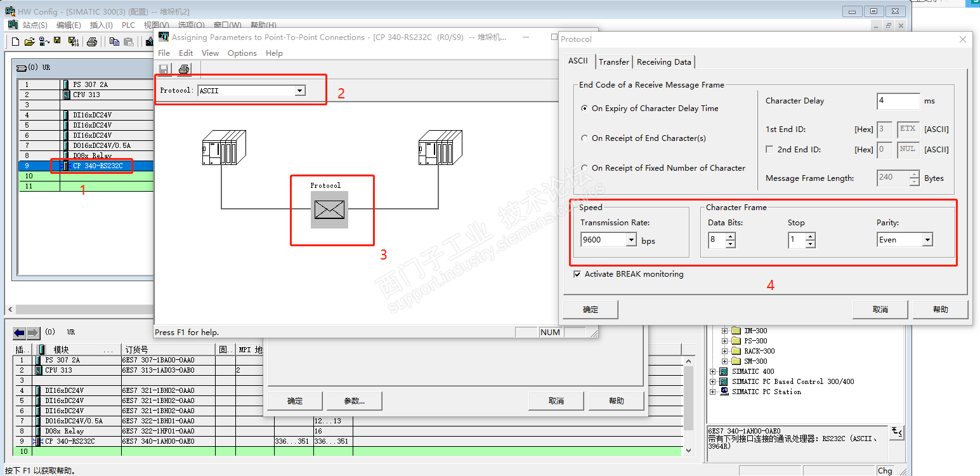Click the New station icon in HW Config toolbar
980x476 pixels.
[16, 42]
